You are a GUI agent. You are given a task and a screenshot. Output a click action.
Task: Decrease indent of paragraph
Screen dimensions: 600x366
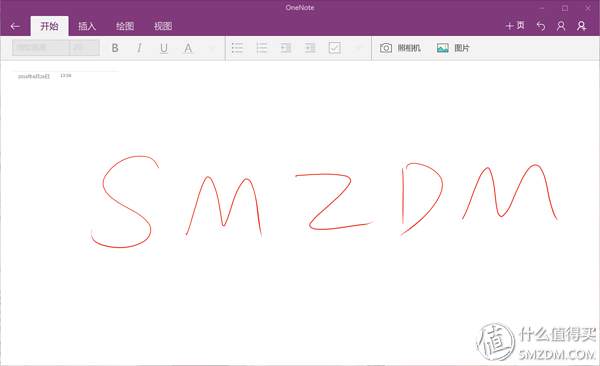coord(286,48)
